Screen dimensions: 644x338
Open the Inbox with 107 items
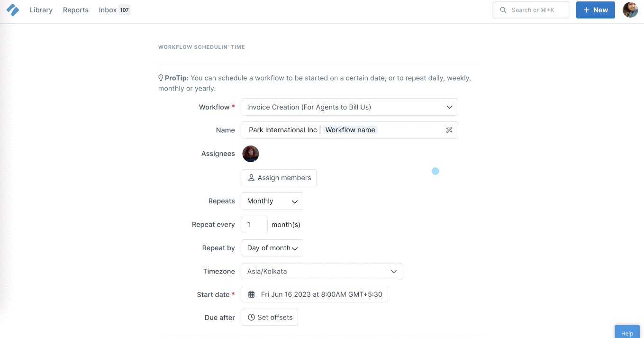click(x=114, y=10)
